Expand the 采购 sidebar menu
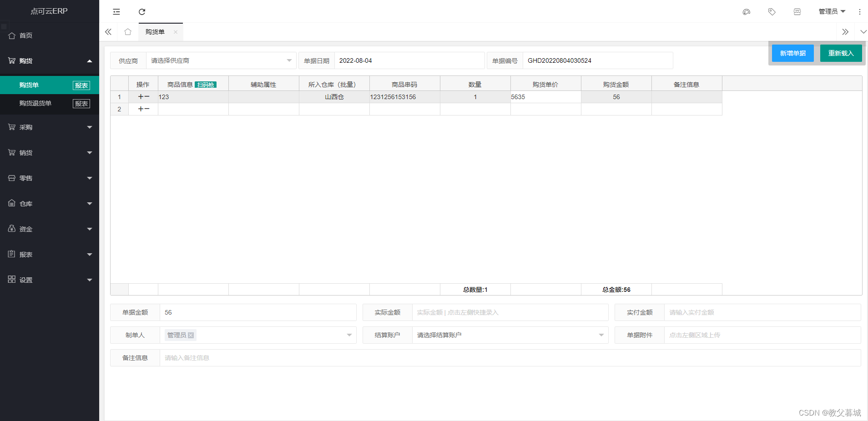 coord(50,127)
